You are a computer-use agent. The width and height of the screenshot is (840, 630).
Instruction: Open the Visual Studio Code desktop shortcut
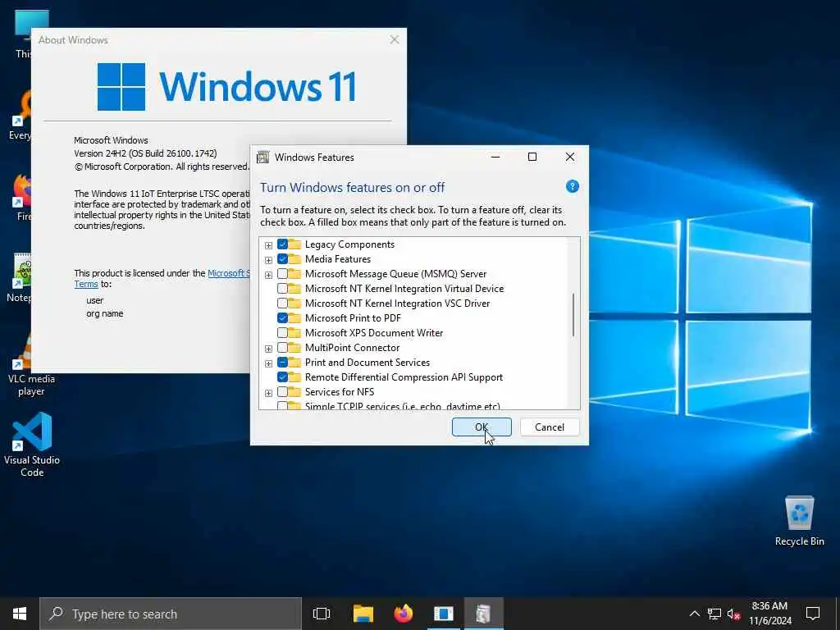pyautogui.click(x=32, y=444)
